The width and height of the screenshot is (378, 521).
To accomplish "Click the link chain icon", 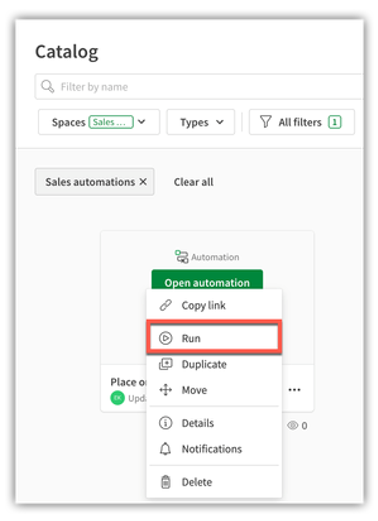I will coord(166,305).
